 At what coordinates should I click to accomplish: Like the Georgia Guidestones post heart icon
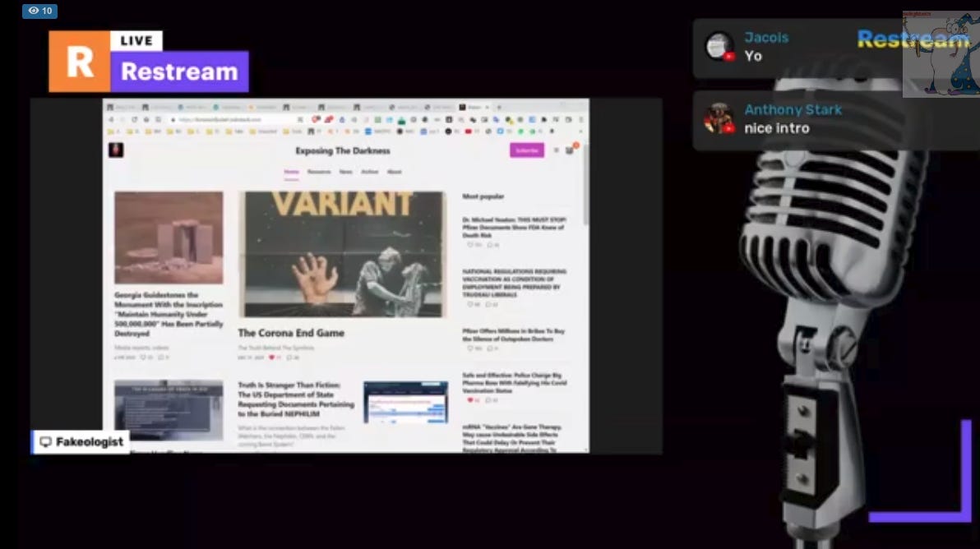tap(143, 358)
